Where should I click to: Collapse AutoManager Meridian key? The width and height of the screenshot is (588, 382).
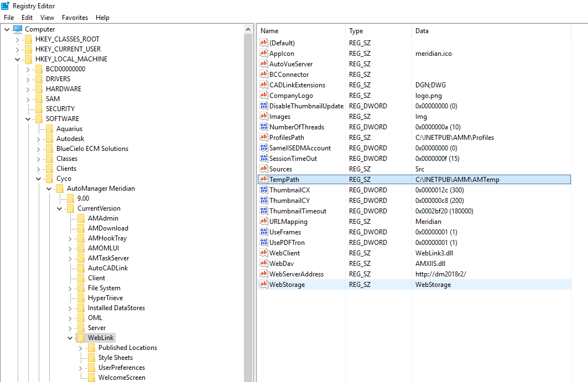49,189
